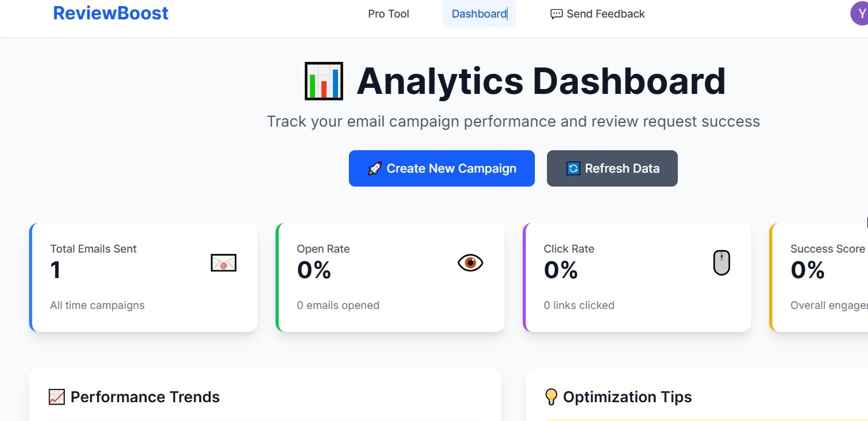
Task: Select the Dashboard navigation tab
Action: (479, 13)
